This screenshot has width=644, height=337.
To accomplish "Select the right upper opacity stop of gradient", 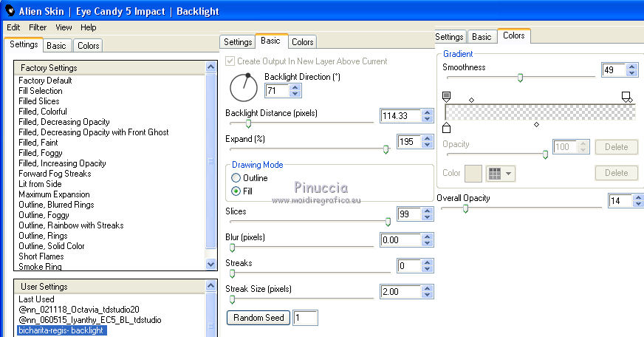I will point(627,97).
